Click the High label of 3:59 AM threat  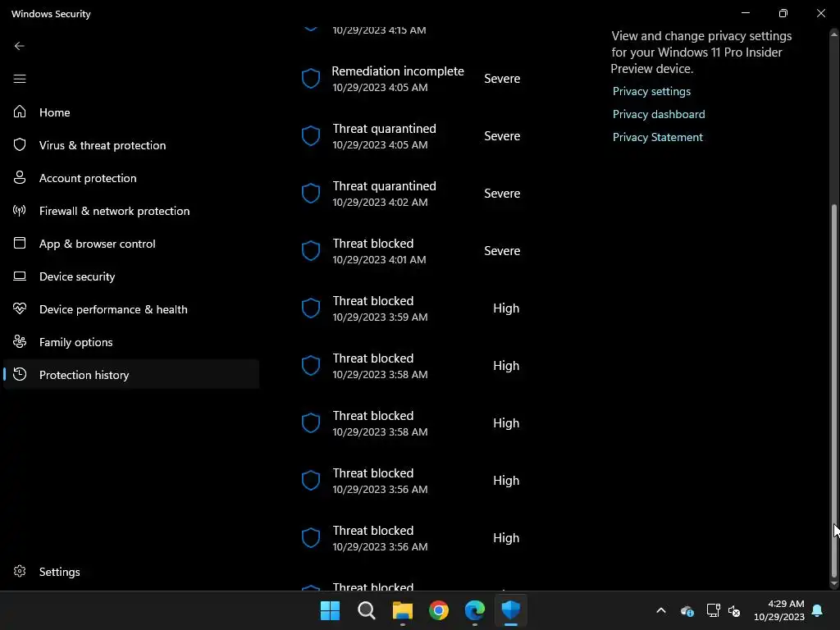point(506,308)
